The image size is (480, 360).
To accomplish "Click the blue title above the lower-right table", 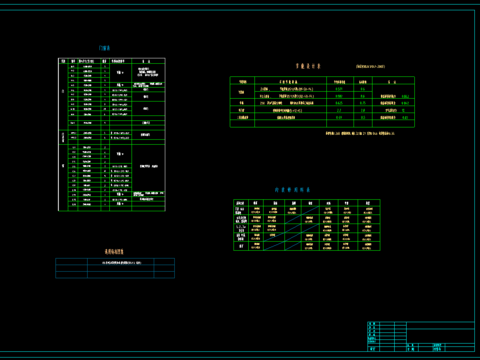I will pyautogui.click(x=292, y=190).
